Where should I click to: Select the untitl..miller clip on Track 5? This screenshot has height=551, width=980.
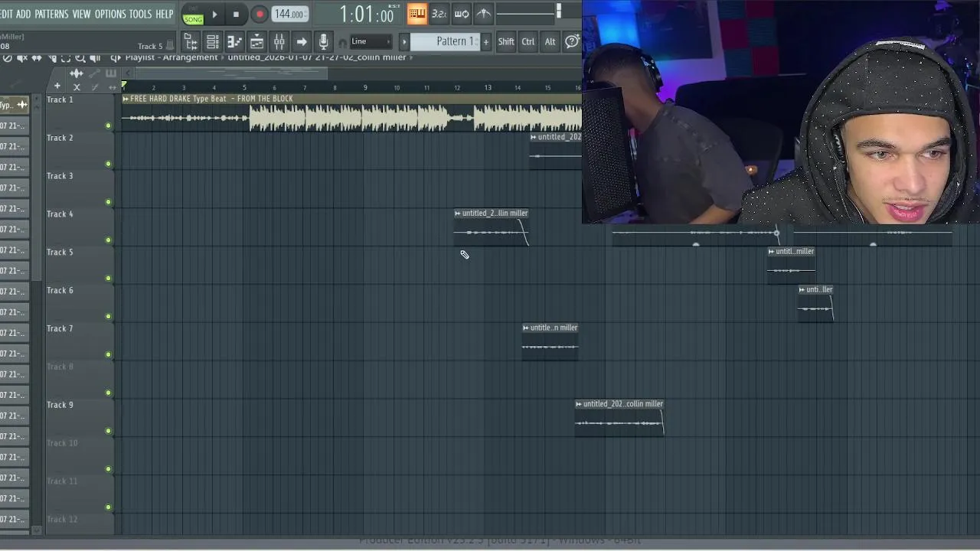click(x=791, y=266)
